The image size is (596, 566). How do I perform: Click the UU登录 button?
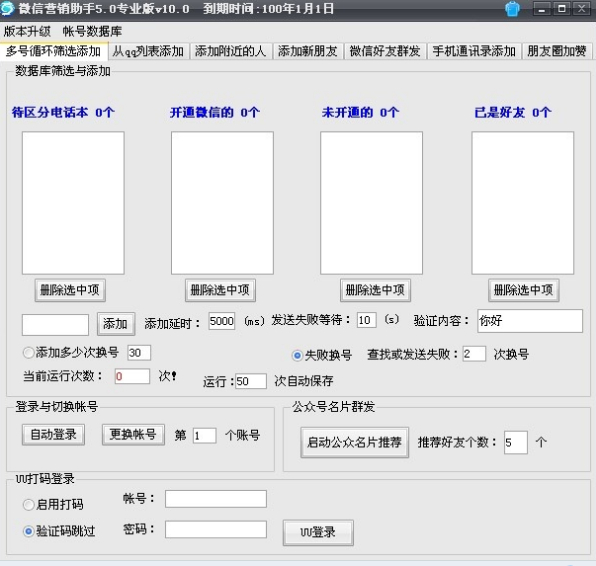[x=318, y=532]
